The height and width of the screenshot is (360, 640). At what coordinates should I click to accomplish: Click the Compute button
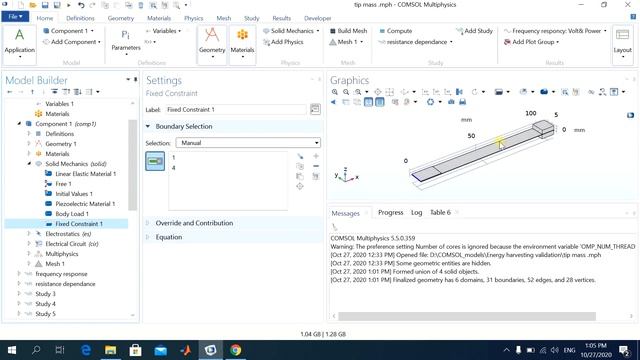(x=395, y=31)
